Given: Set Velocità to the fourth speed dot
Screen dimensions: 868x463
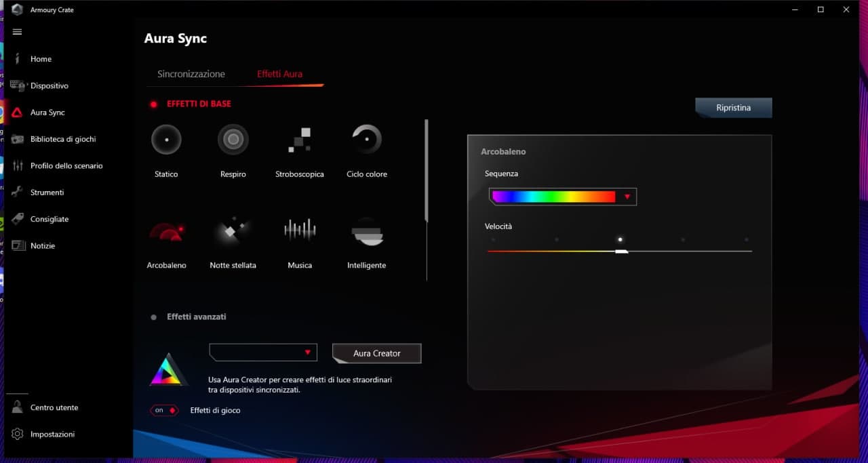Looking at the screenshot, I should [x=683, y=239].
